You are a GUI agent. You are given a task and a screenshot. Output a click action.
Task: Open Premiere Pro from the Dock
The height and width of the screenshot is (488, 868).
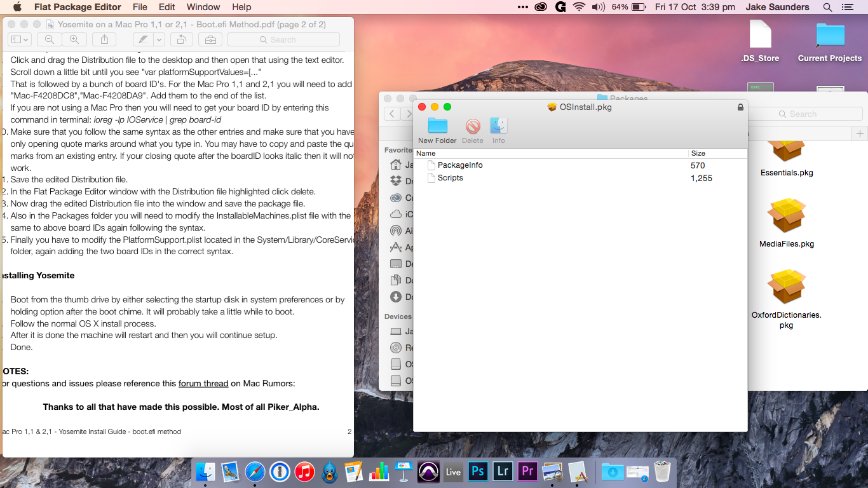(527, 471)
